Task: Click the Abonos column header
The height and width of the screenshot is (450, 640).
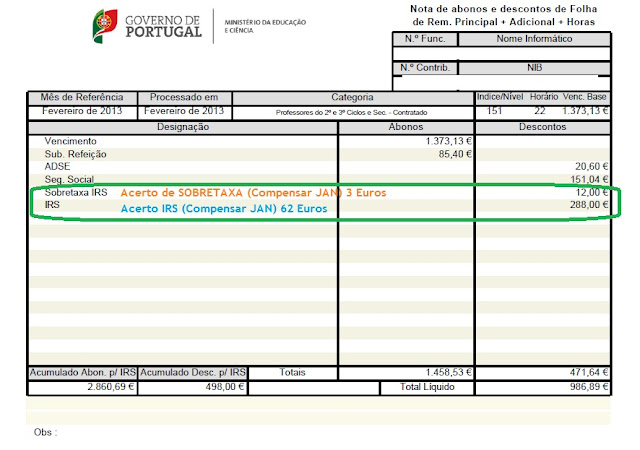Action: coord(406,127)
